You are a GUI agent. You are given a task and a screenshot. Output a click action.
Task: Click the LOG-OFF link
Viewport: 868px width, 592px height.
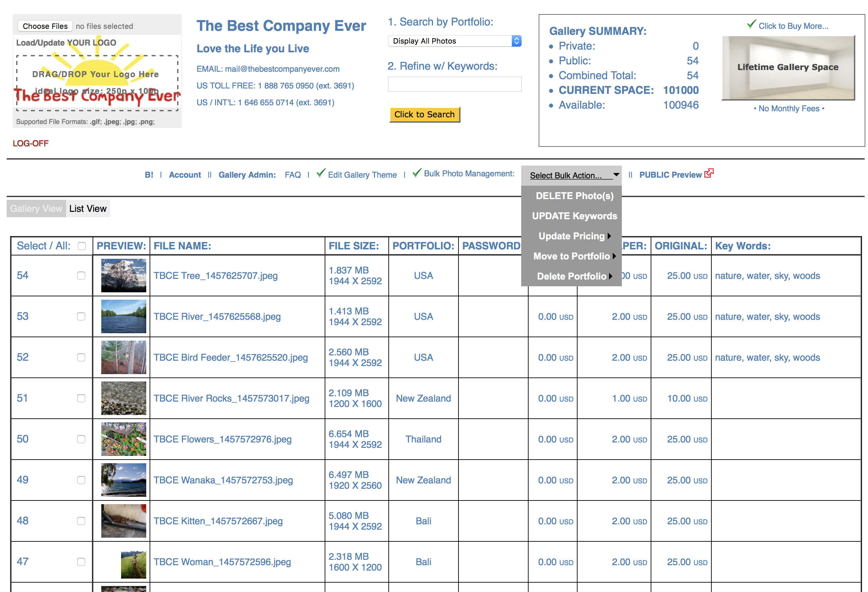point(31,143)
